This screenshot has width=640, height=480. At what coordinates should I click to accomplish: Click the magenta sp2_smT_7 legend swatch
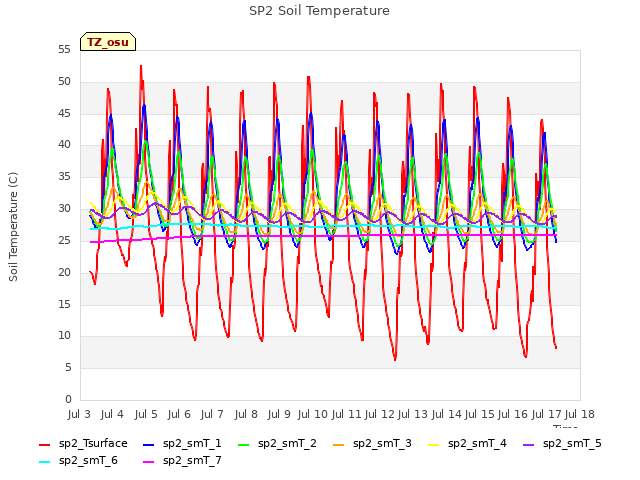[149, 462]
